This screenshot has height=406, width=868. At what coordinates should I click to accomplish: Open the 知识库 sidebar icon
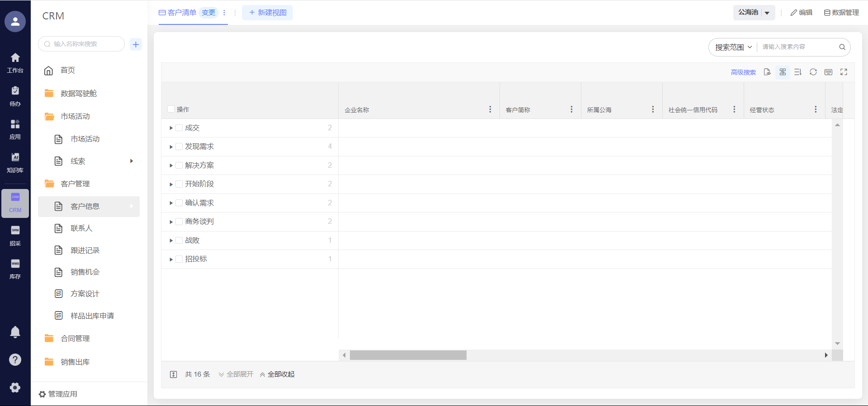pos(15,162)
